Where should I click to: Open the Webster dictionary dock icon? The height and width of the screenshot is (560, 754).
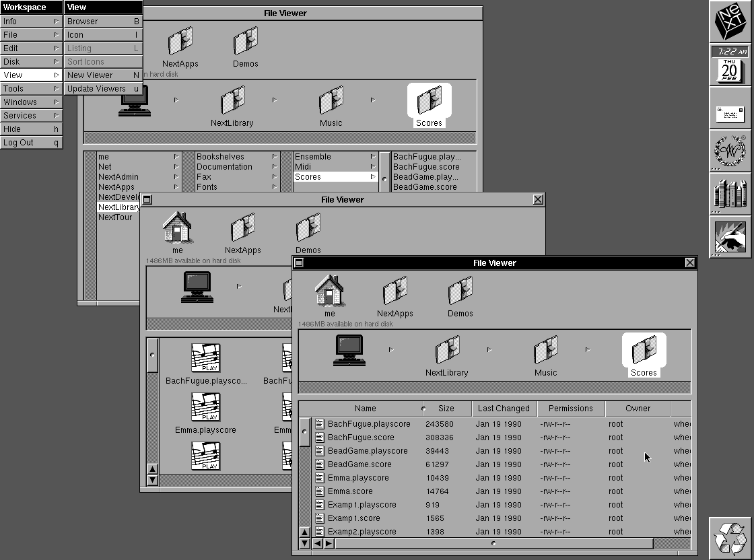[x=730, y=151]
